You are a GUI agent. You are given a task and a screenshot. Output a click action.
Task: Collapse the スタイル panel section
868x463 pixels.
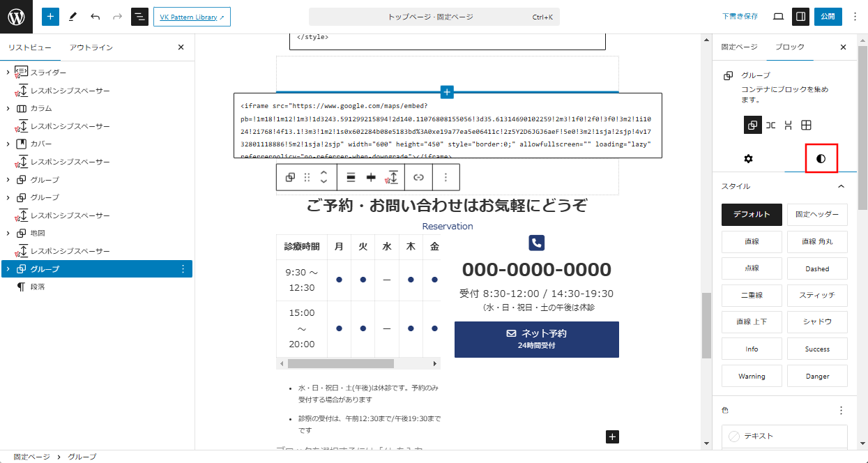pos(841,187)
